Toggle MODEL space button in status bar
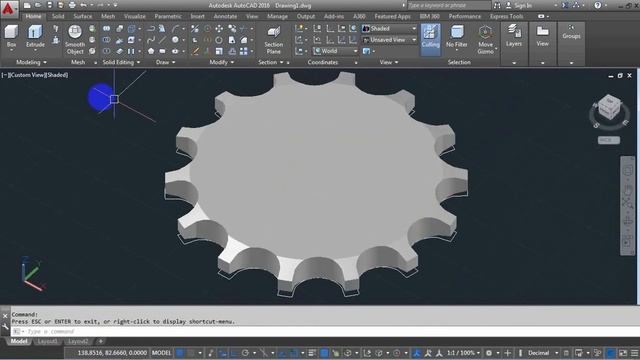The height and width of the screenshot is (360, 640). click(x=162, y=353)
